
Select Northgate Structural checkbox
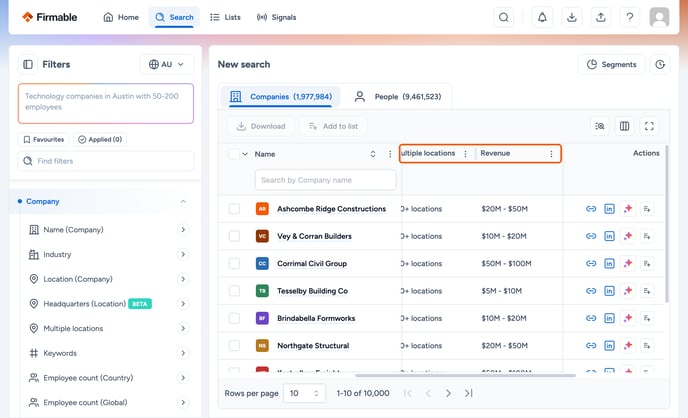point(234,346)
